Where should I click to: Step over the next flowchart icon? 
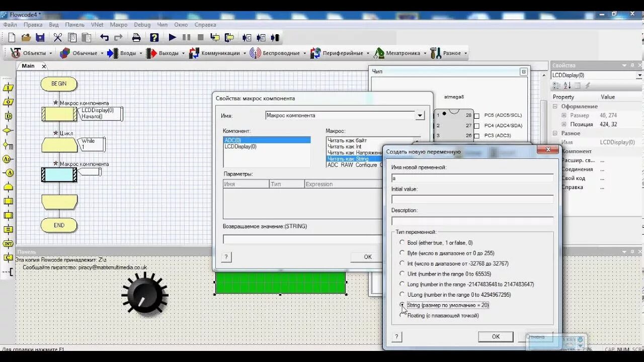(x=229, y=37)
